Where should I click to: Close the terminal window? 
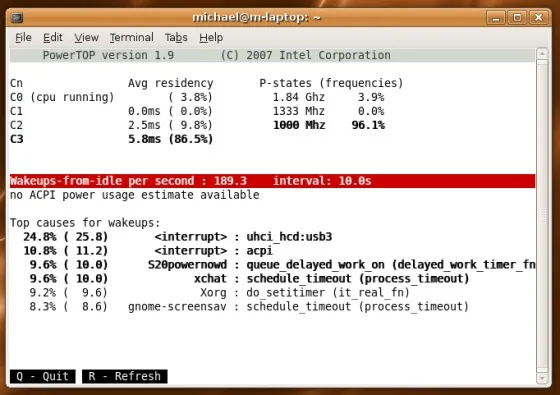tap(539, 18)
